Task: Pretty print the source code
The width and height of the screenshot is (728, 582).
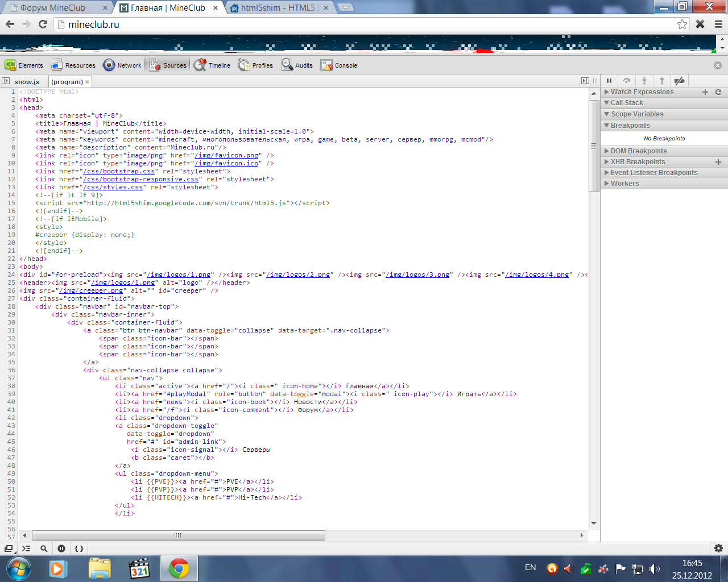Action: pos(79,548)
